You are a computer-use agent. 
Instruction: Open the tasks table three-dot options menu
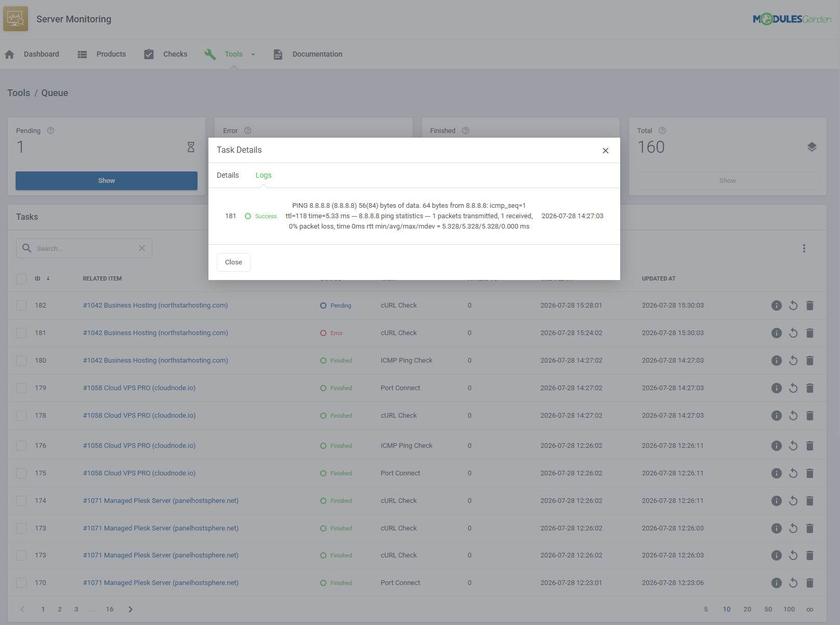804,248
